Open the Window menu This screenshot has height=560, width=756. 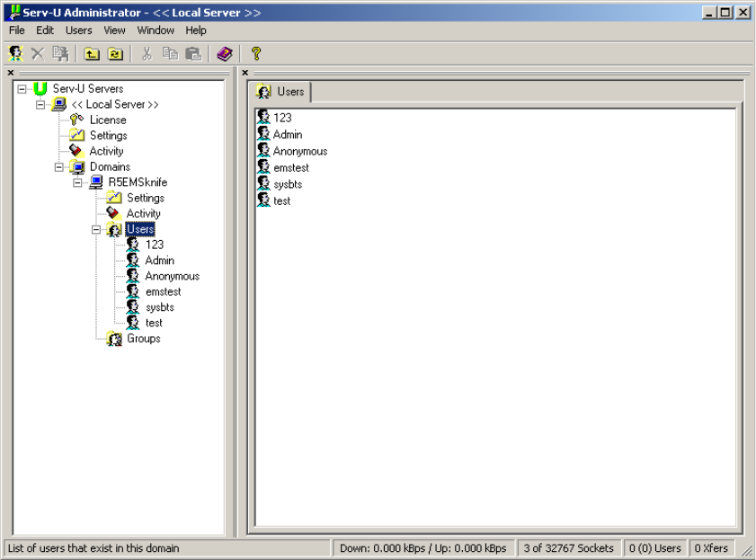[156, 31]
